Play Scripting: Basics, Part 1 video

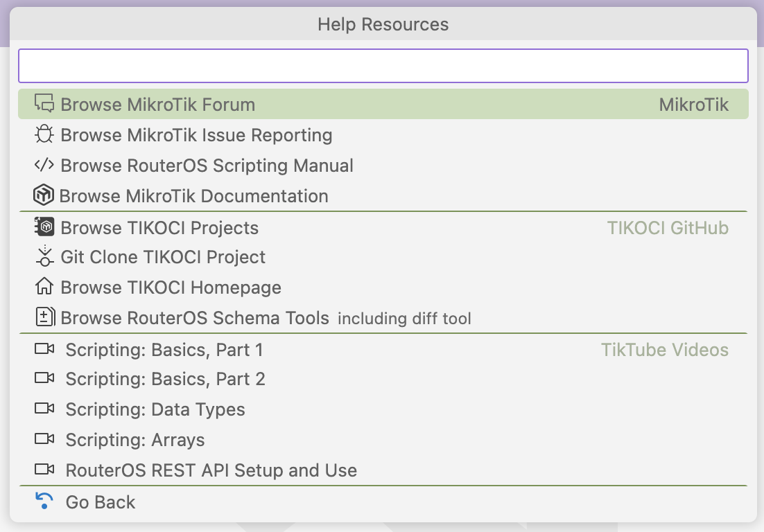(383, 350)
